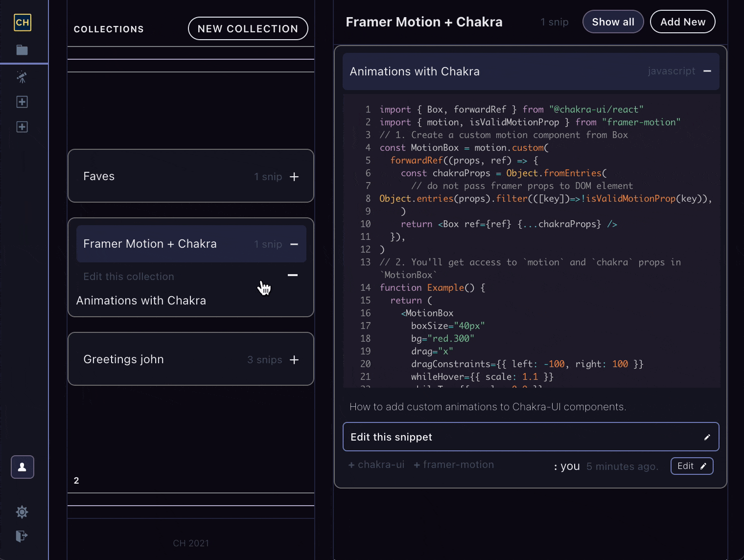This screenshot has width=744, height=560.
Task: Click the Animations with Chakra snippet header
Action: click(531, 71)
